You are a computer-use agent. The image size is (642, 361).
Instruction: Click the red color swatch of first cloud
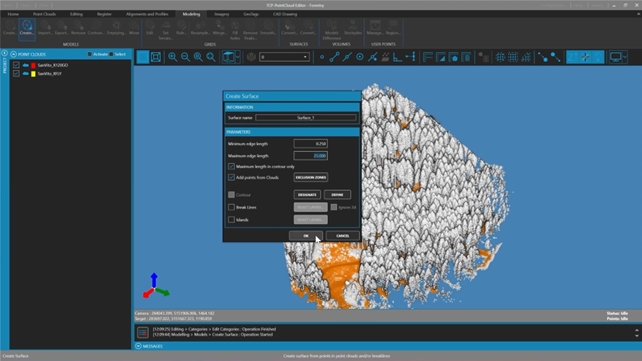pos(34,65)
